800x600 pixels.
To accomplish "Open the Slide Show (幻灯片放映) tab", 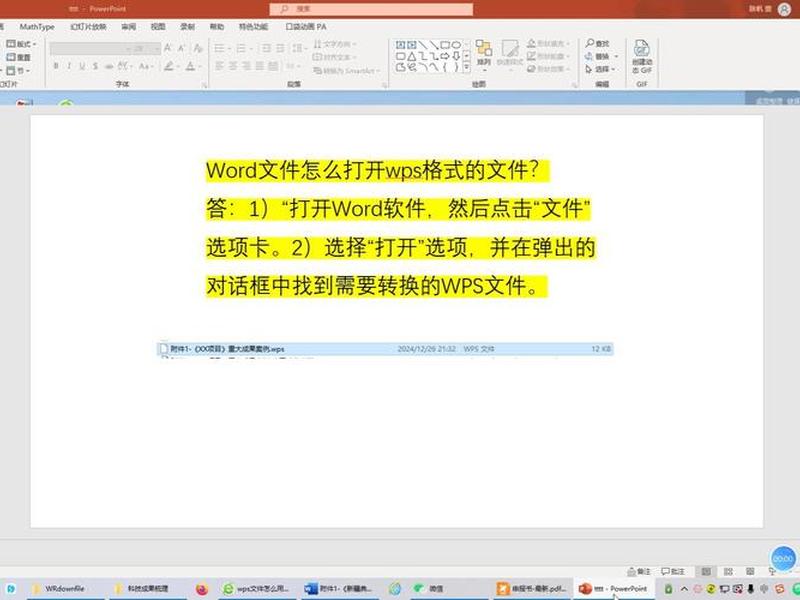I will click(88, 27).
